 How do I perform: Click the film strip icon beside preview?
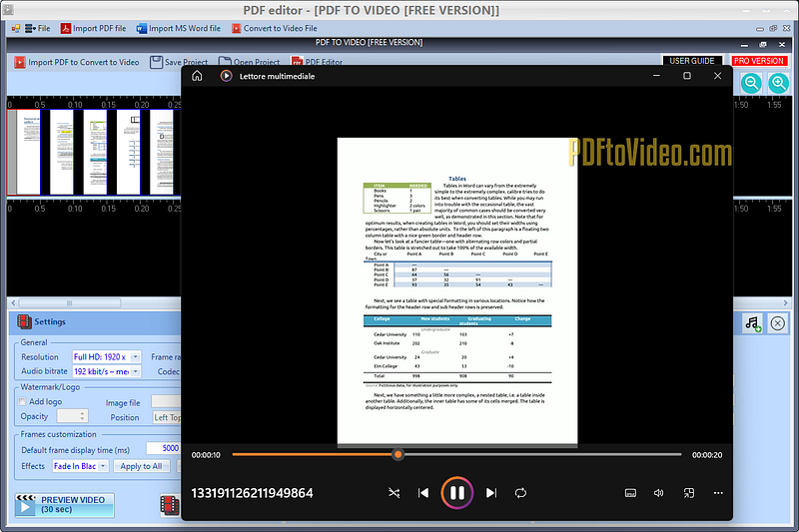[x=170, y=505]
